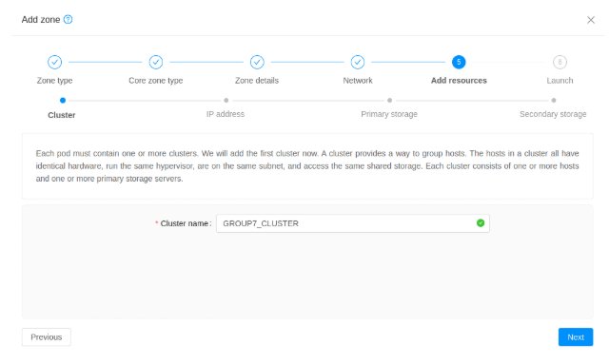The image size is (609, 364).
Task: Select the Primary storage sub-step label
Action: (x=389, y=114)
